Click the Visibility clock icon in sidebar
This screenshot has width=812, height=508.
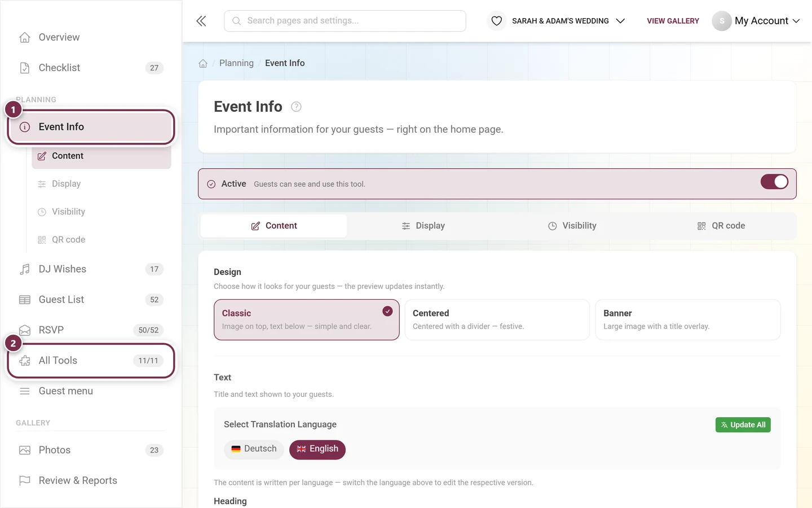pos(42,212)
